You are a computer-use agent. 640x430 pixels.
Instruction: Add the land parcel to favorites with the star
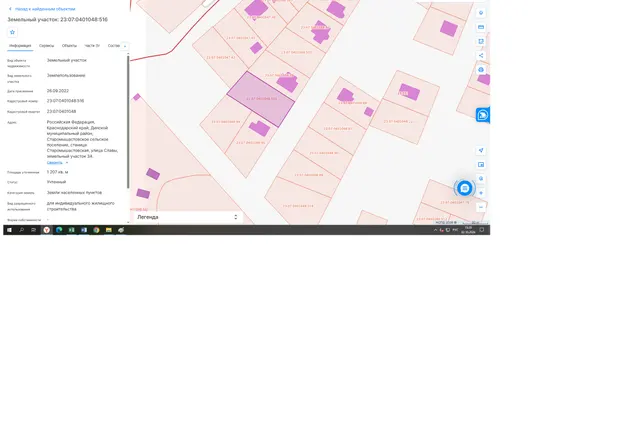(x=12, y=32)
